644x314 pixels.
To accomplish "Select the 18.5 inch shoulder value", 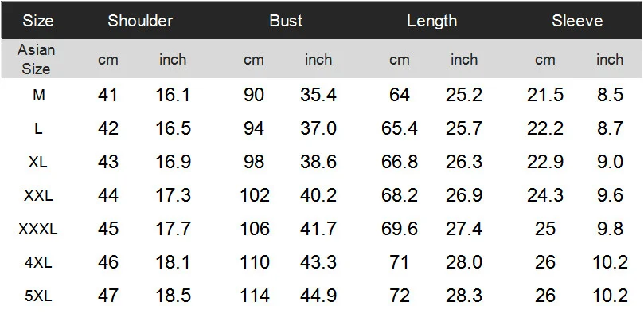I will tap(173, 296).
